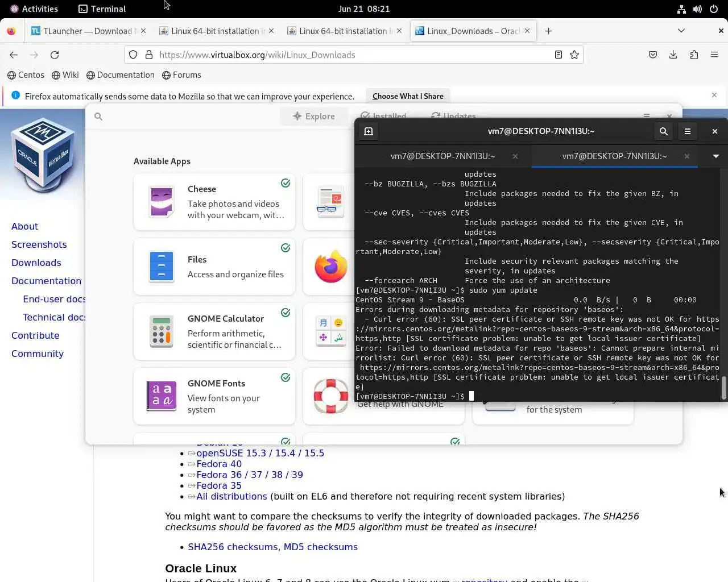Open Firefox downloads panel
The height and width of the screenshot is (582, 728).
point(673,55)
